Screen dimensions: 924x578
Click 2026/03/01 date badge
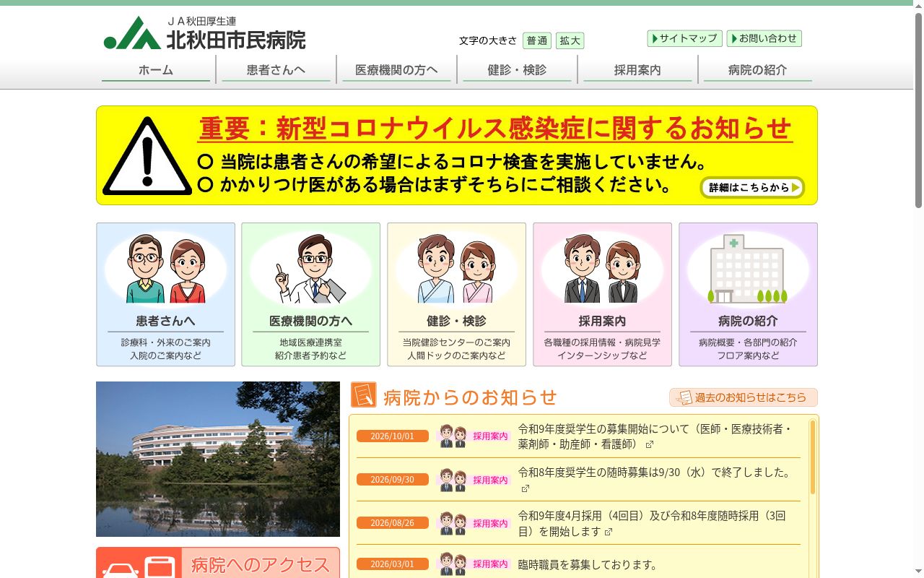pos(393,564)
